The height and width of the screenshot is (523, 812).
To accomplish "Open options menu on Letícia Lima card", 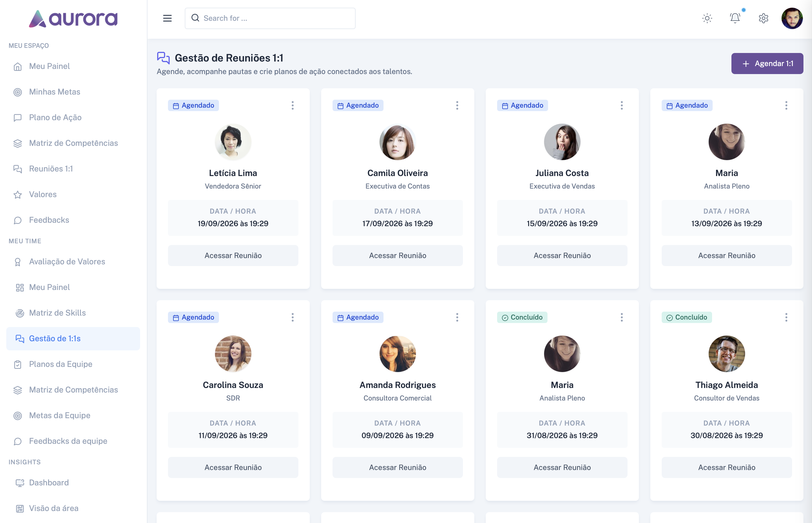I will tap(293, 106).
